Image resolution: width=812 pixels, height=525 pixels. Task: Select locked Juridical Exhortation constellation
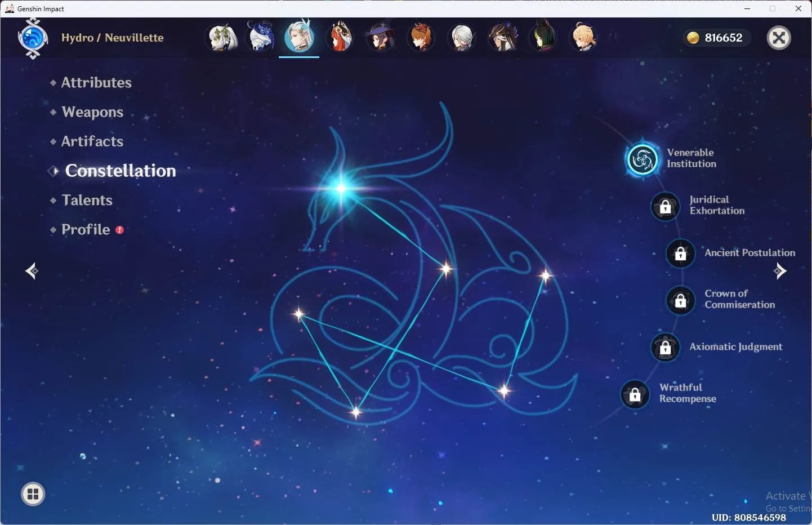(x=665, y=206)
